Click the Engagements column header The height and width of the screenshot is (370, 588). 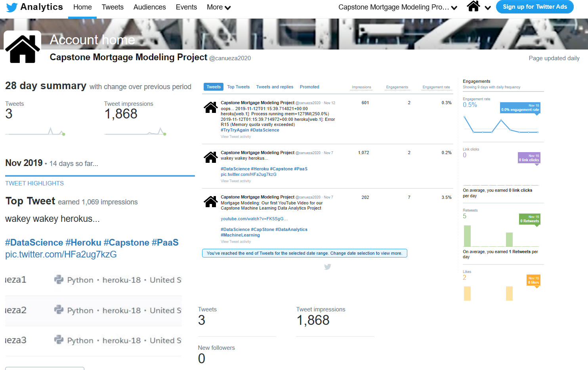click(397, 87)
